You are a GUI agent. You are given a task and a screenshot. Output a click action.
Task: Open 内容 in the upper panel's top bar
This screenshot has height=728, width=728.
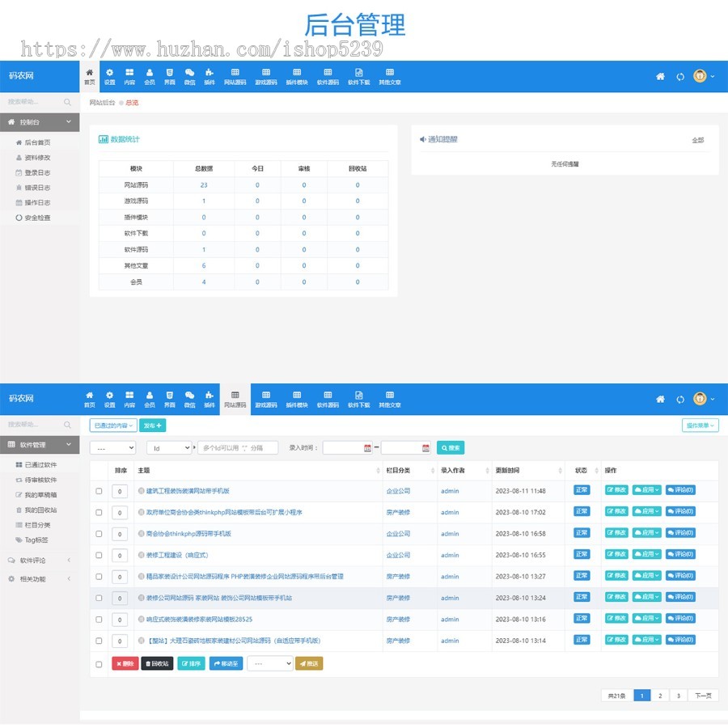(129, 77)
